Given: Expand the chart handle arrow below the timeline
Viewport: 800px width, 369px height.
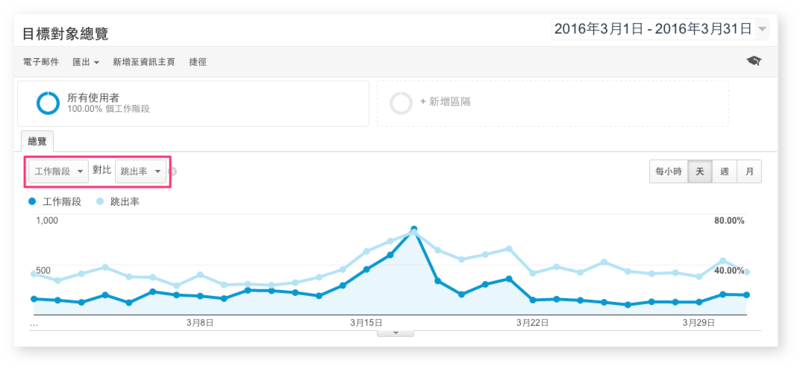Looking at the screenshot, I should pos(395,333).
